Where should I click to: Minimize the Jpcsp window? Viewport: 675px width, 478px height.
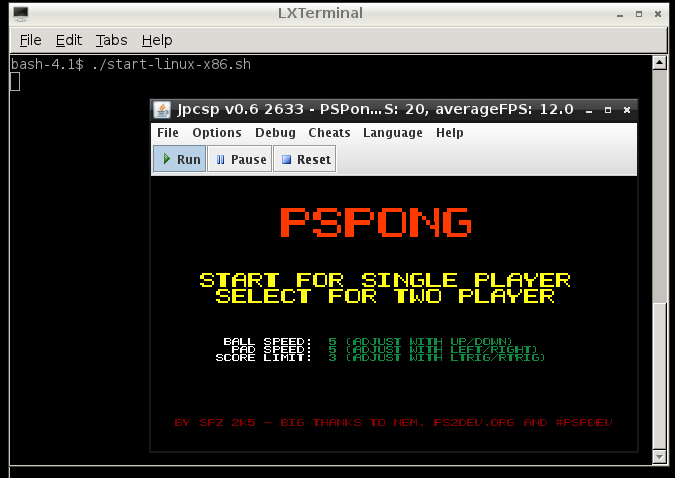589,110
